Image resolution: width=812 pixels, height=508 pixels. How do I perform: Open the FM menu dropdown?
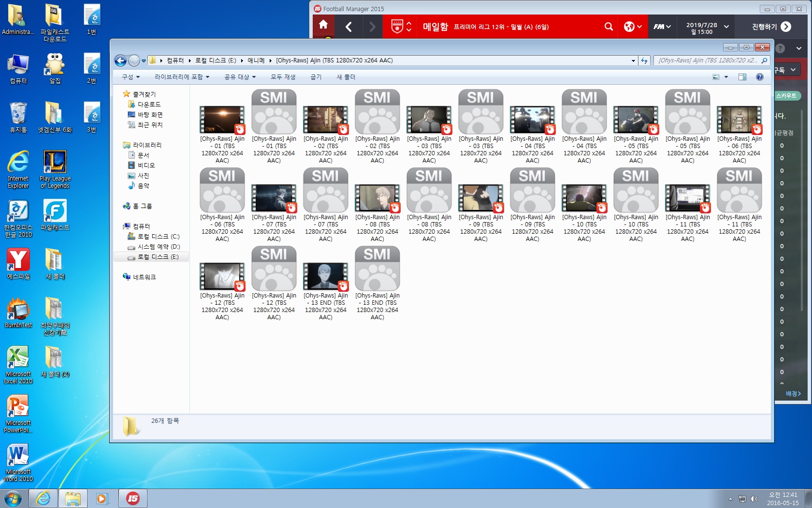[x=662, y=27]
